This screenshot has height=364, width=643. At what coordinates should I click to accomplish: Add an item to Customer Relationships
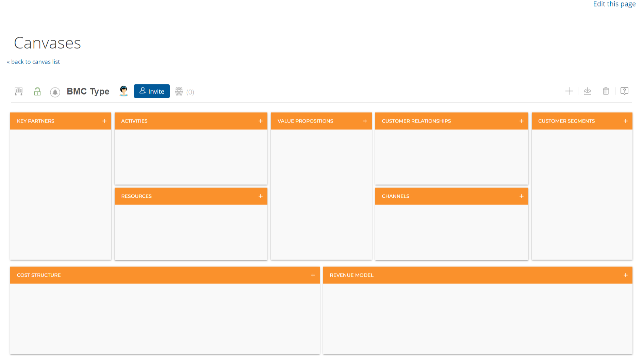click(521, 121)
